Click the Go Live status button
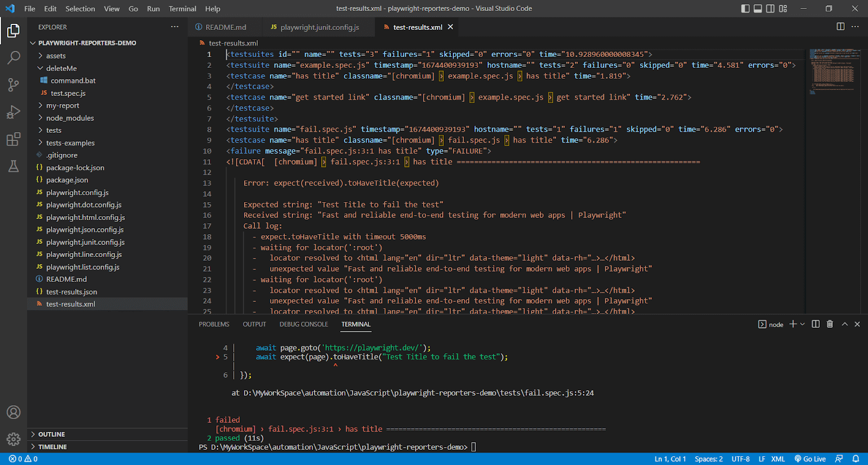 pos(810,459)
